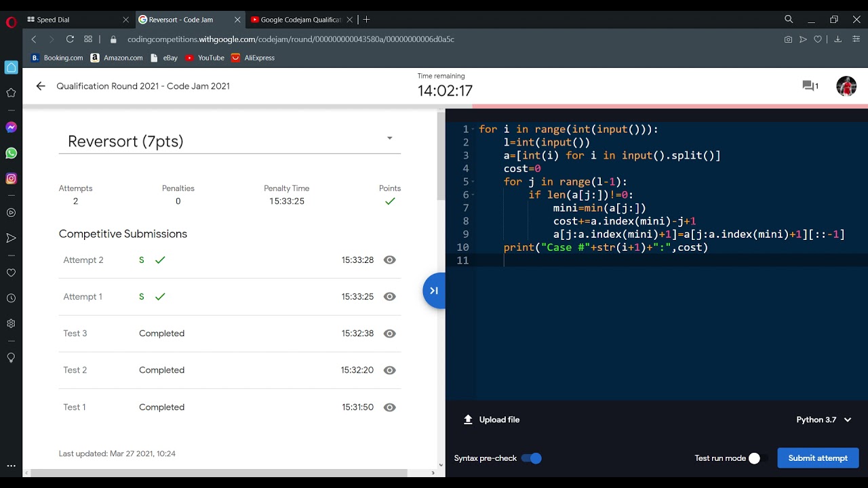Open Booking.com bookmark

(57, 58)
